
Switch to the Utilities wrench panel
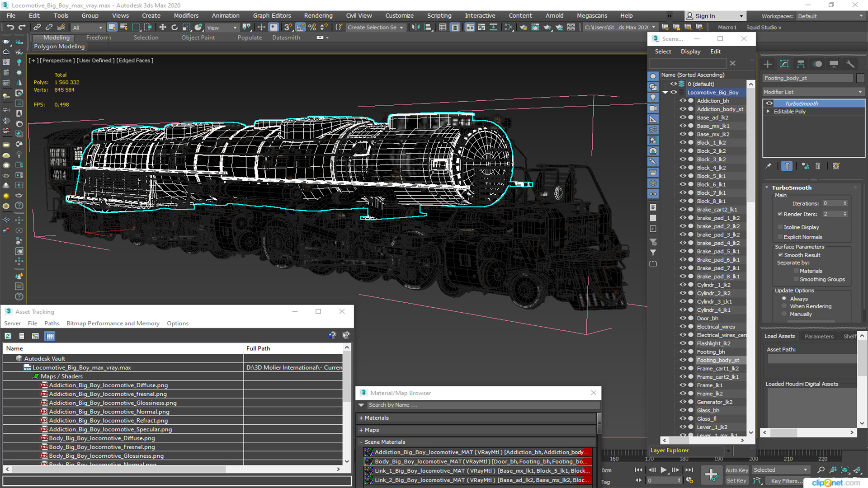tap(850, 64)
